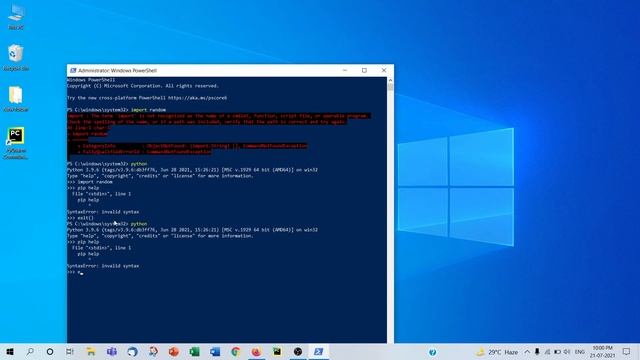Select the New folder desktop icon
640x360 pixels.
tap(16, 98)
